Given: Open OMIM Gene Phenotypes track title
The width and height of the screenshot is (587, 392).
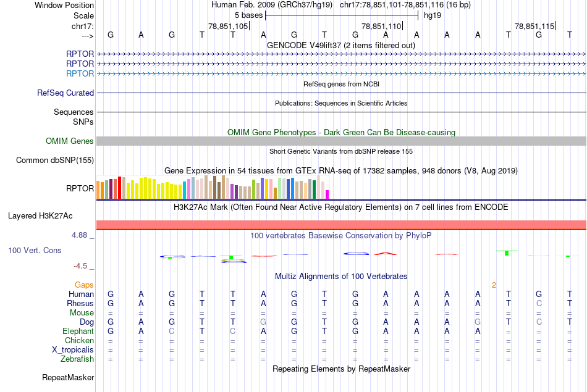Looking at the screenshot, I should [341, 132].
